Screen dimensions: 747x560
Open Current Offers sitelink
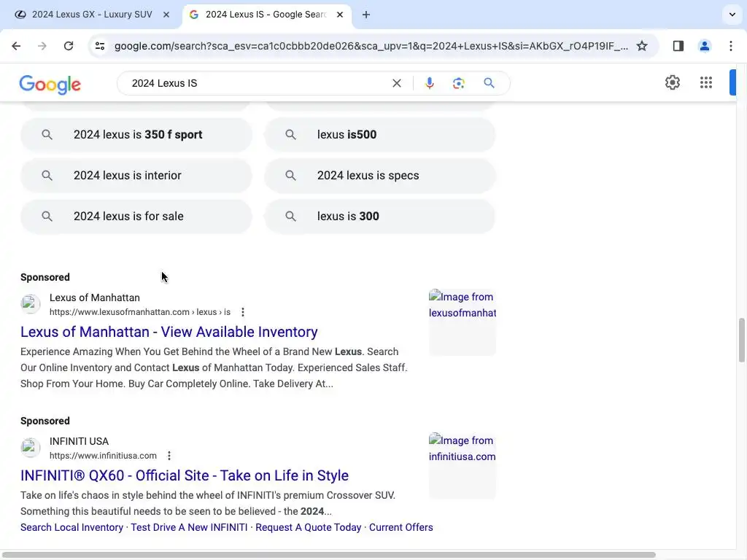(x=401, y=528)
